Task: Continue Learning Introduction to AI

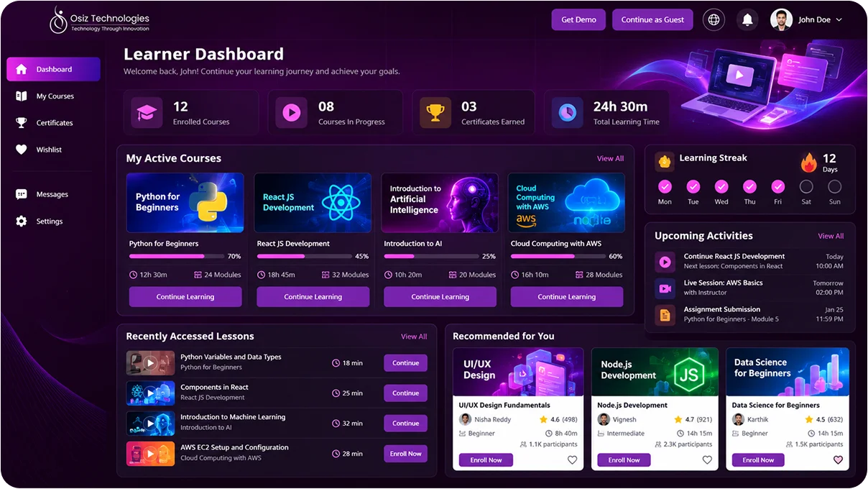Action: (x=440, y=297)
